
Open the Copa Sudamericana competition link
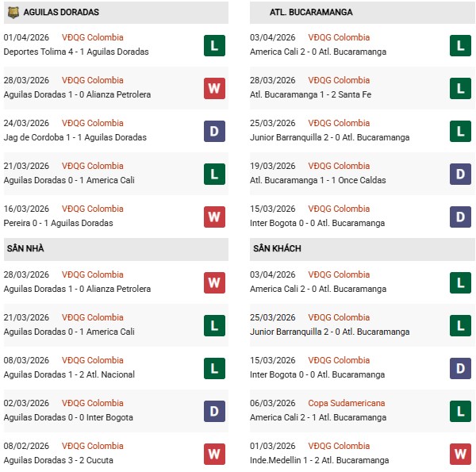(346, 403)
